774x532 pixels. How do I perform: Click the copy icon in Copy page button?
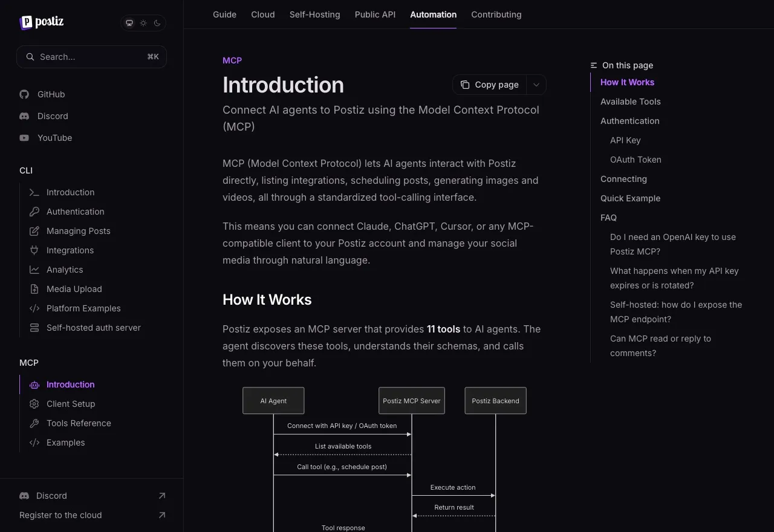coord(465,85)
